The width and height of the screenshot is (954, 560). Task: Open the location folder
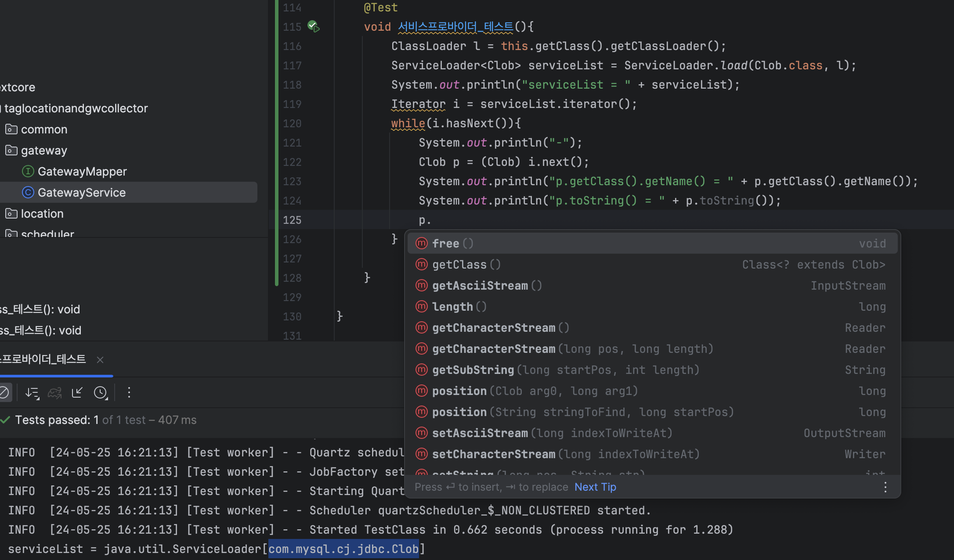tap(42, 214)
